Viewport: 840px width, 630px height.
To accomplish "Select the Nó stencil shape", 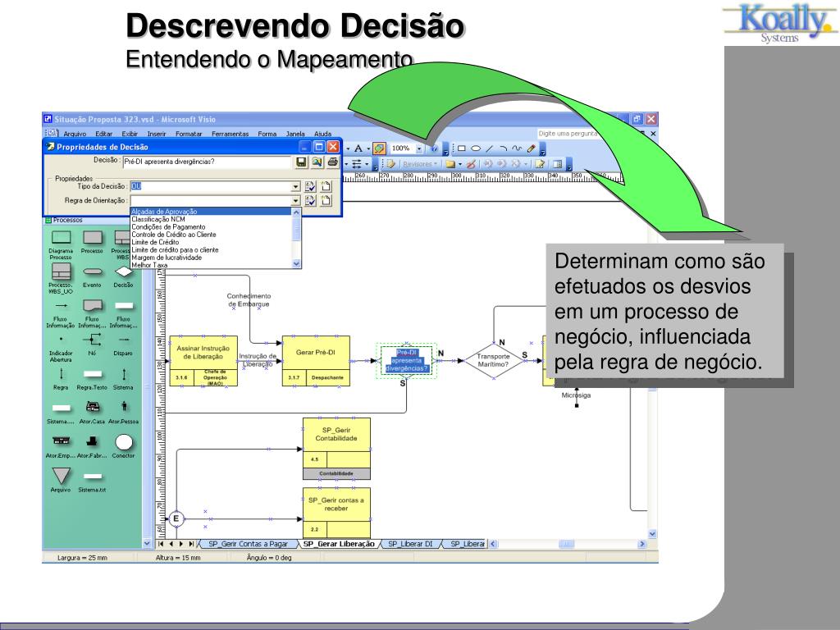I will (92, 339).
